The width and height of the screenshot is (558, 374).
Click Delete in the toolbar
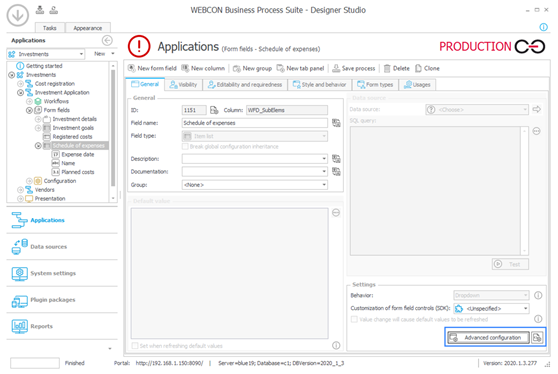tap(397, 68)
